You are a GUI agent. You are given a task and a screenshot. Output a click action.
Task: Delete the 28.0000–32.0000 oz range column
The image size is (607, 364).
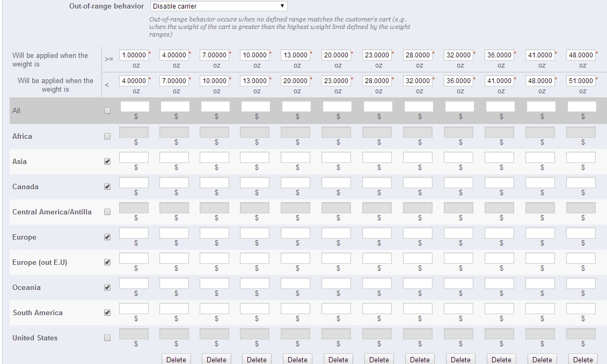(x=420, y=359)
